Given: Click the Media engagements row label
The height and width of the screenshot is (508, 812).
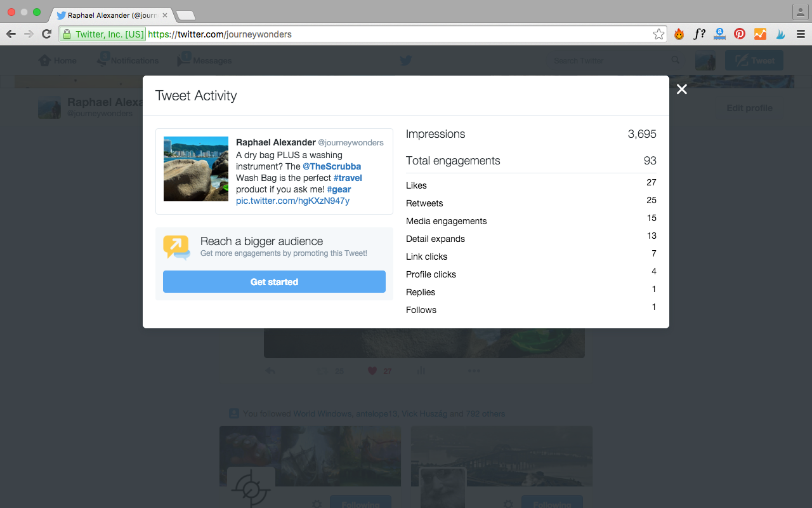Looking at the screenshot, I should click(447, 221).
